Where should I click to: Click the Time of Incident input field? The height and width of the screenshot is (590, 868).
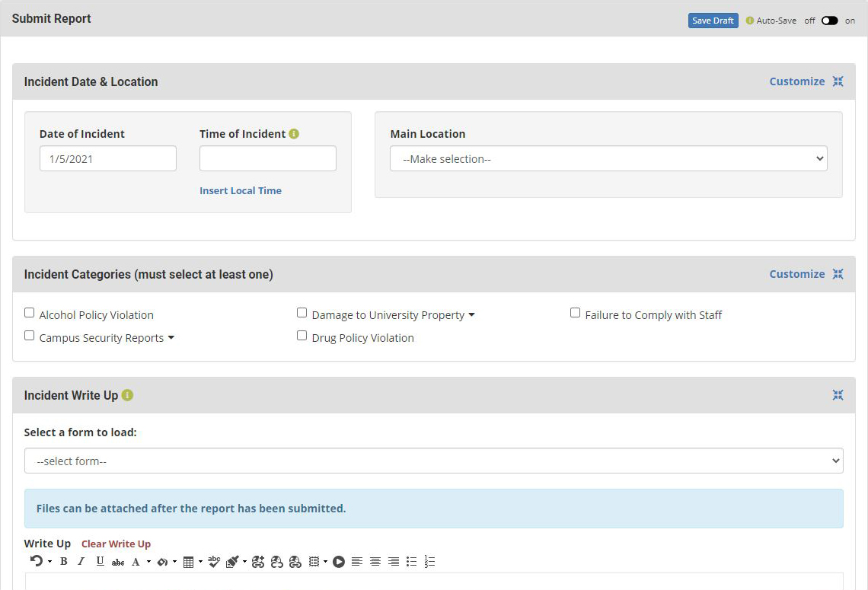pyautogui.click(x=267, y=158)
